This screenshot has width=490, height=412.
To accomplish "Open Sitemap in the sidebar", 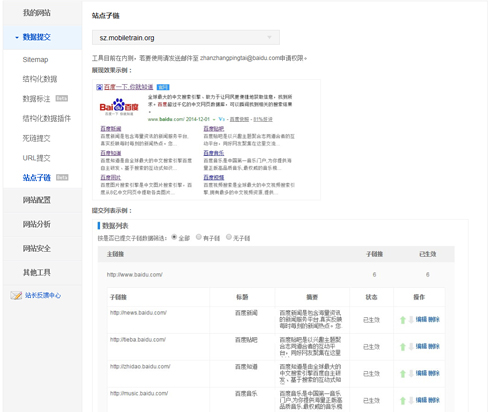I will coord(35,60).
